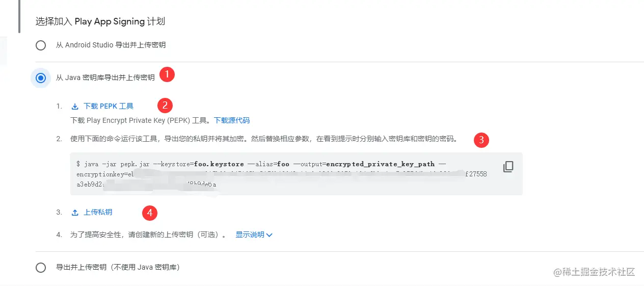Copy the pepk command with copy icon
The height and width of the screenshot is (286, 644).
[508, 167]
